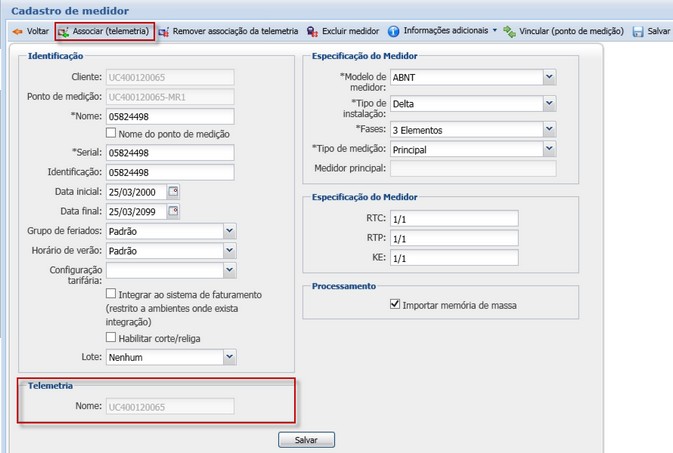Screen dimensions: 673x453
Task: Uncheck Importar memória de massa
Action: pos(396,305)
